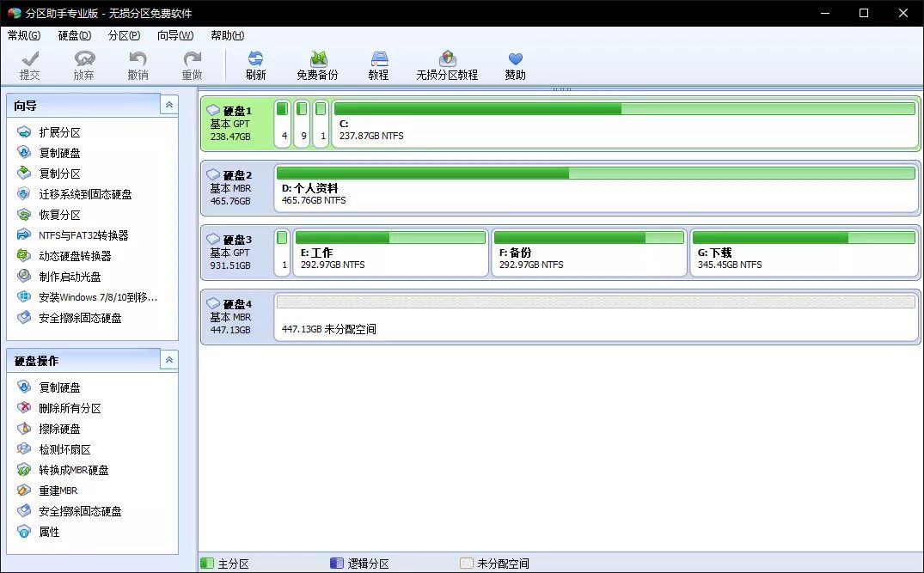
Task: Select the G: 下载 partition
Action: pyautogui.click(x=805, y=253)
